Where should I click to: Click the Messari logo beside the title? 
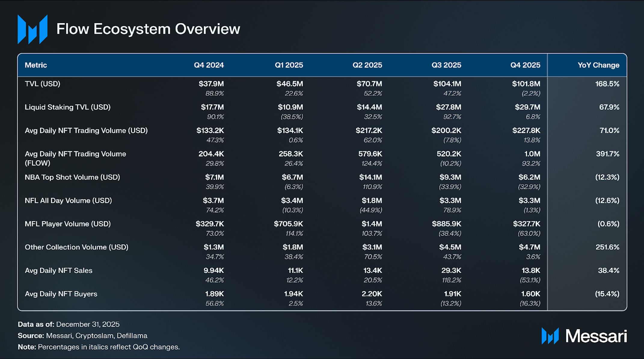[32, 29]
